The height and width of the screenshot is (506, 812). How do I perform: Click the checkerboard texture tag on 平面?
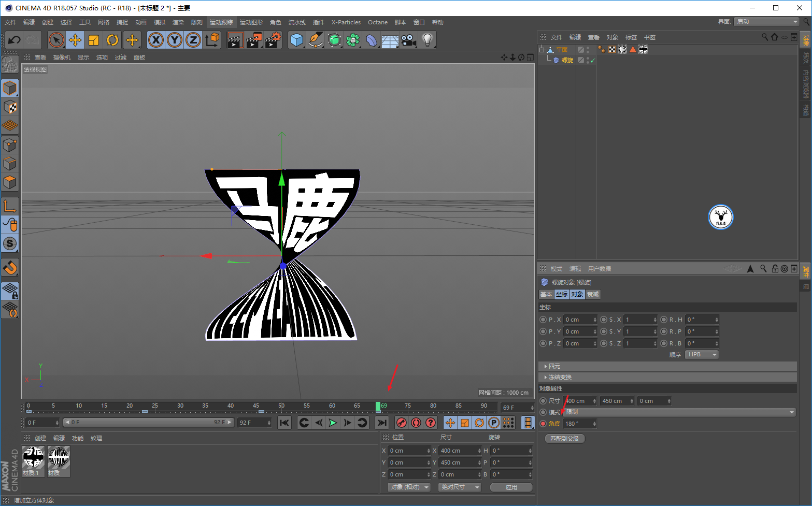[x=612, y=49]
